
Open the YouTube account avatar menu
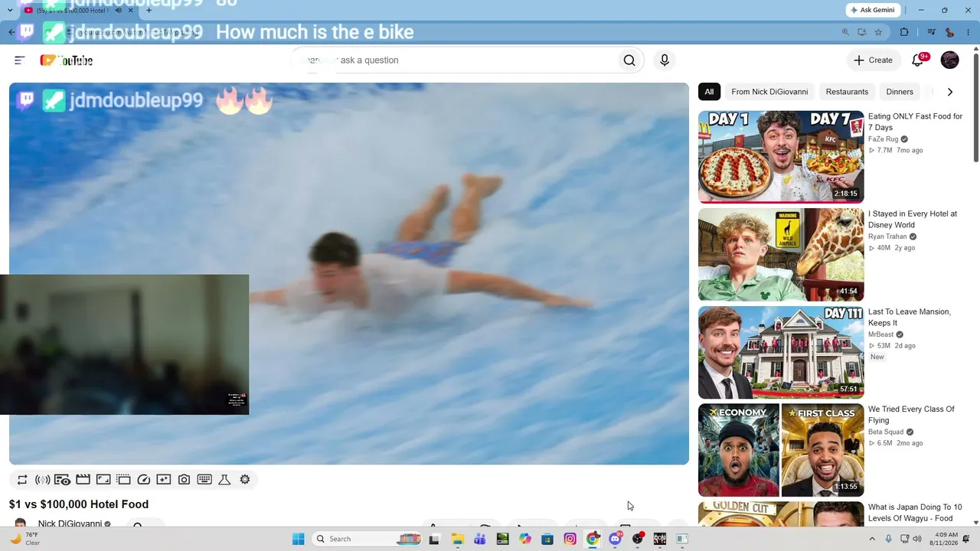pos(949,60)
